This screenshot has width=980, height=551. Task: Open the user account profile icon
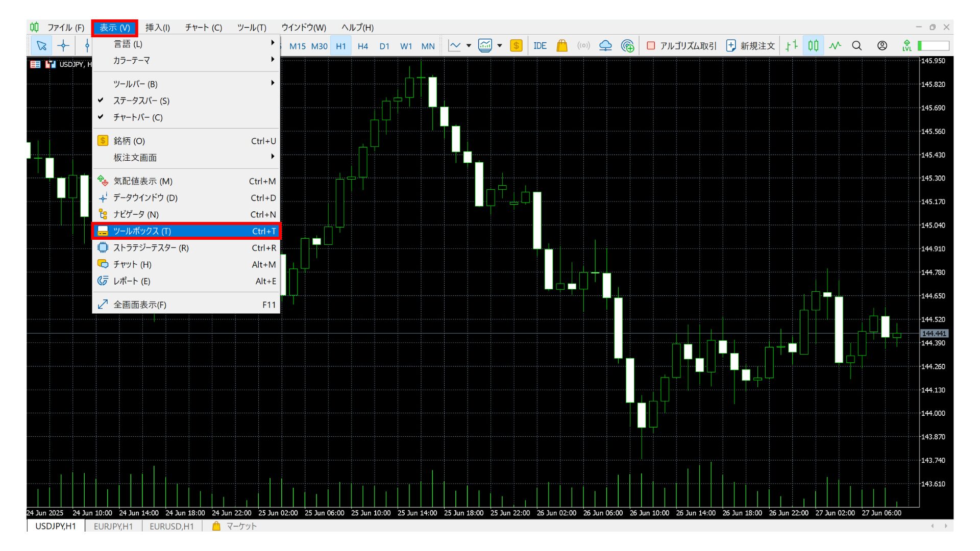pos(882,46)
